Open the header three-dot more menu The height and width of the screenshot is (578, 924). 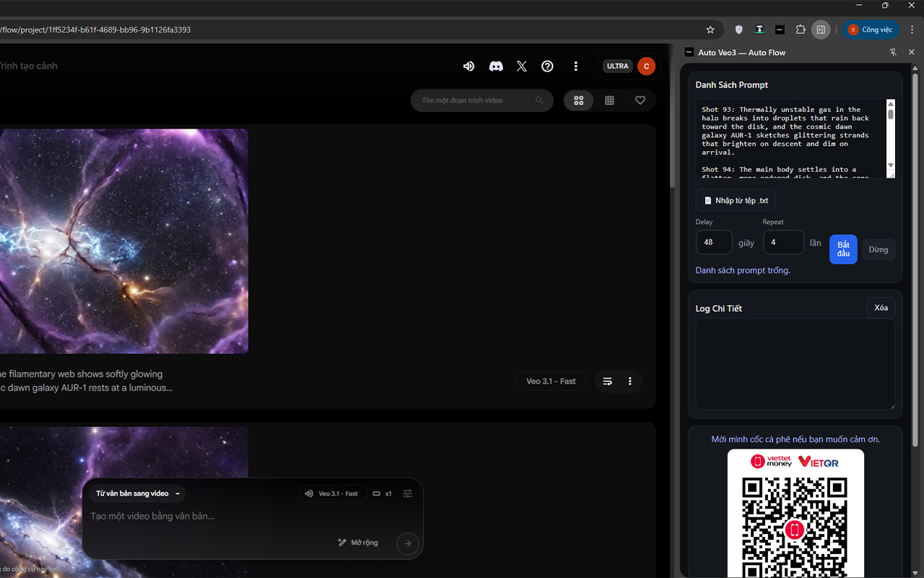575,66
